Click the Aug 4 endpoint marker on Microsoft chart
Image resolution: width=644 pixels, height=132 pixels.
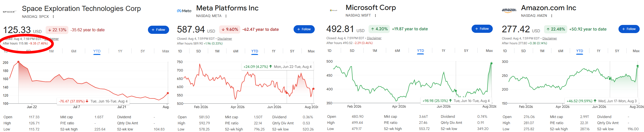(x=491, y=63)
